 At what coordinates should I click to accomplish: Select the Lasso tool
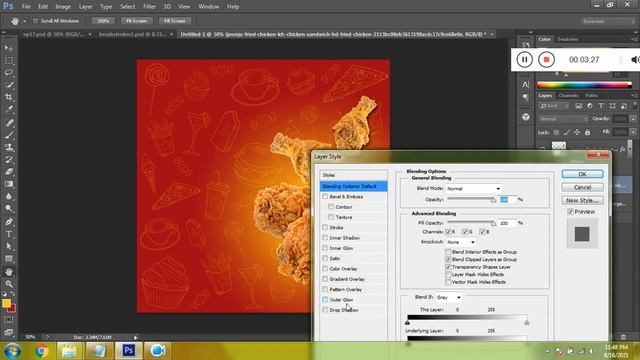9,73
